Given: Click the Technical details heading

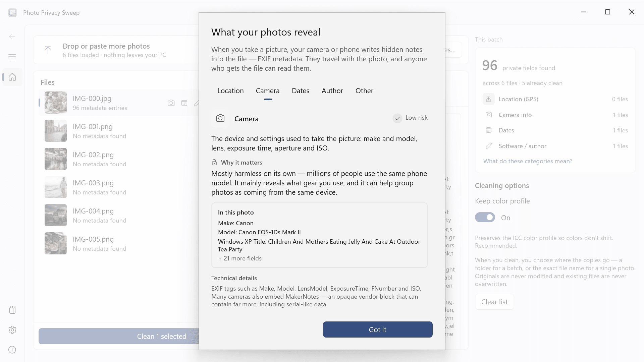Looking at the screenshot, I should [234, 278].
